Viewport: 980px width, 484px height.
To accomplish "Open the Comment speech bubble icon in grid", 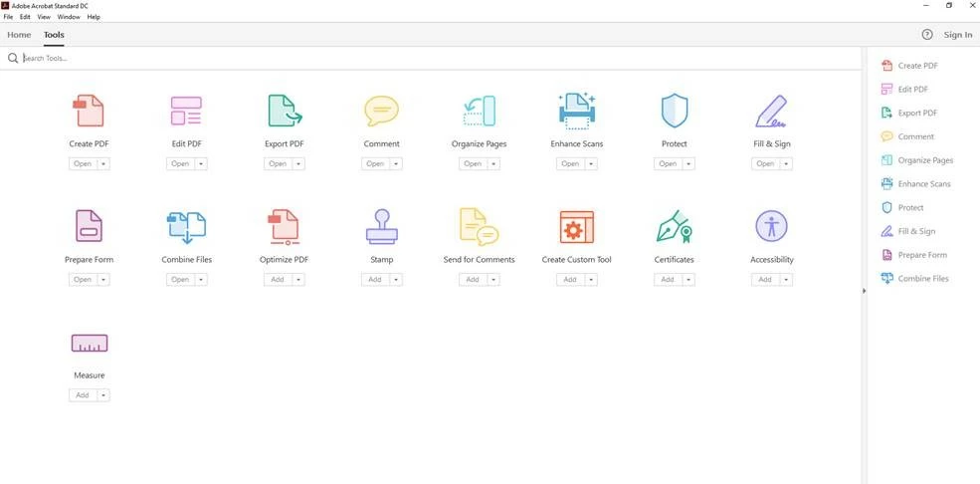I will click(381, 111).
